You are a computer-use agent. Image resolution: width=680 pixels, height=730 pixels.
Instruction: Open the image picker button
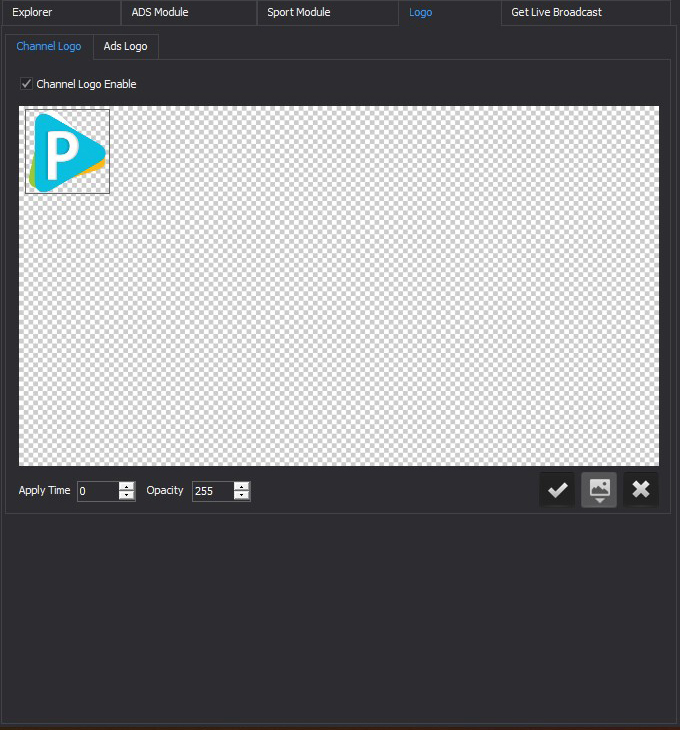click(599, 490)
